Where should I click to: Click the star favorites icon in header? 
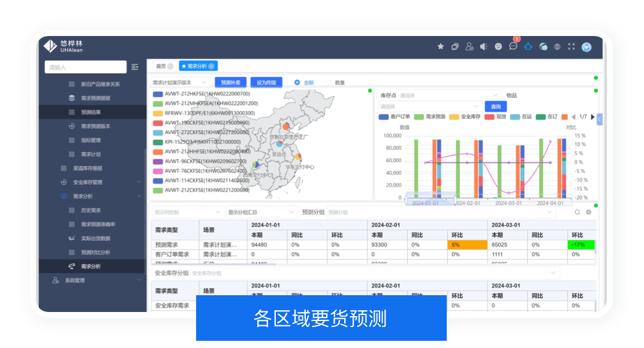(441, 47)
